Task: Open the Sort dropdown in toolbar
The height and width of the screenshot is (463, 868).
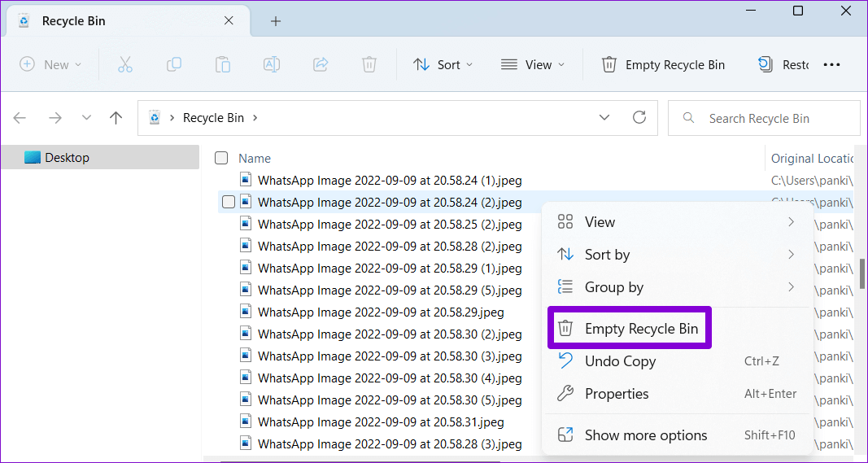Action: [x=443, y=65]
